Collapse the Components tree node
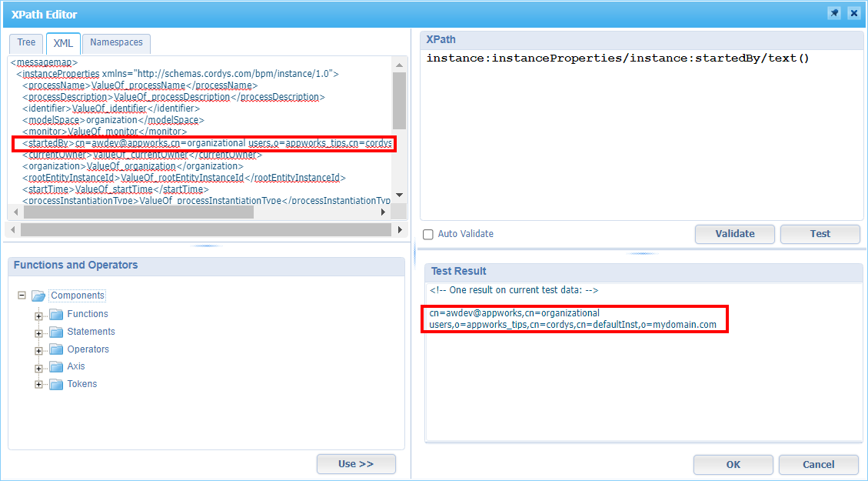Viewport: 868px width, 481px height. point(22,296)
